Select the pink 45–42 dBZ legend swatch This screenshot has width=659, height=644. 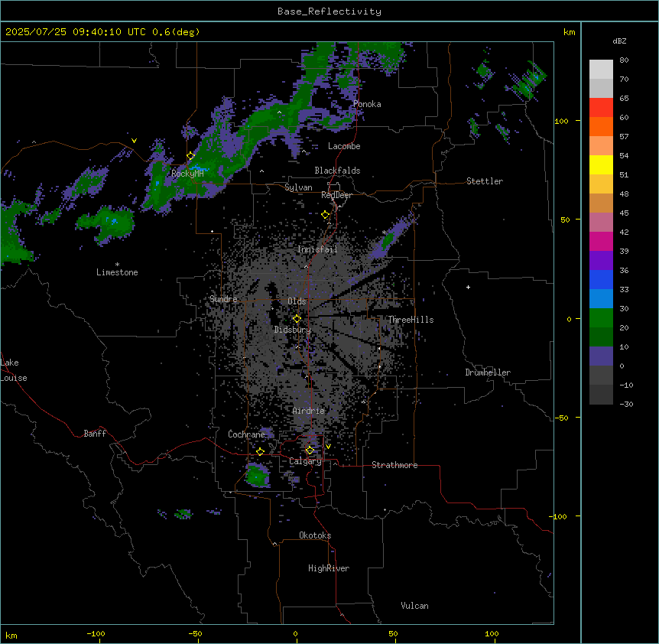pos(601,223)
